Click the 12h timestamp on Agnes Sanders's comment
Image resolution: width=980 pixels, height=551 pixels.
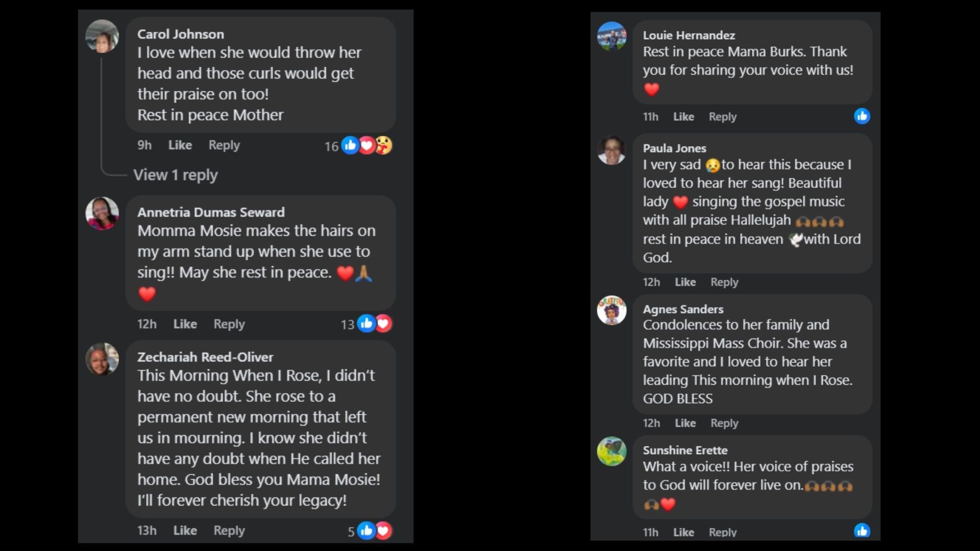(651, 423)
